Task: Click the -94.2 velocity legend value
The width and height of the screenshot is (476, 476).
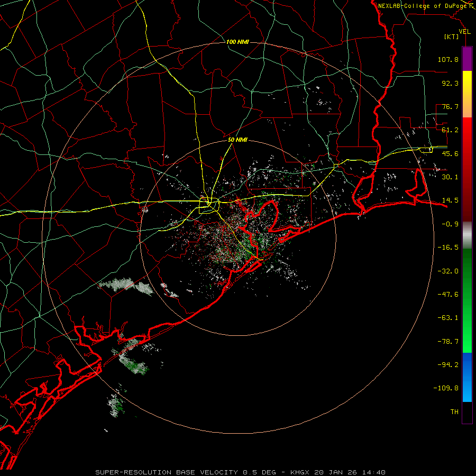Action: click(x=448, y=365)
